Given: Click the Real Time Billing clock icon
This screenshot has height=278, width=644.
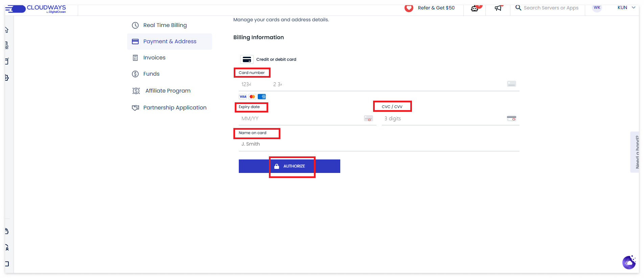Looking at the screenshot, I should (x=135, y=25).
